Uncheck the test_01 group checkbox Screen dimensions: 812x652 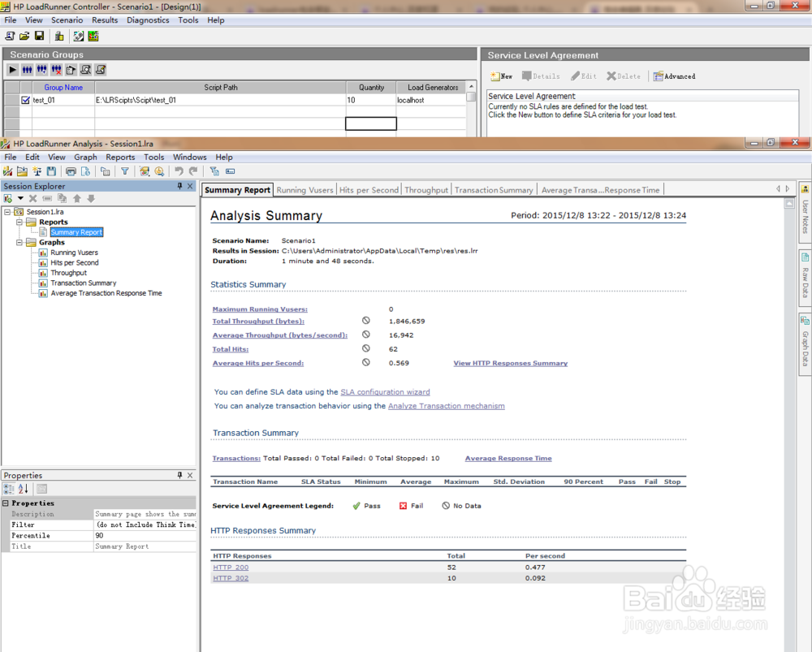(x=25, y=100)
